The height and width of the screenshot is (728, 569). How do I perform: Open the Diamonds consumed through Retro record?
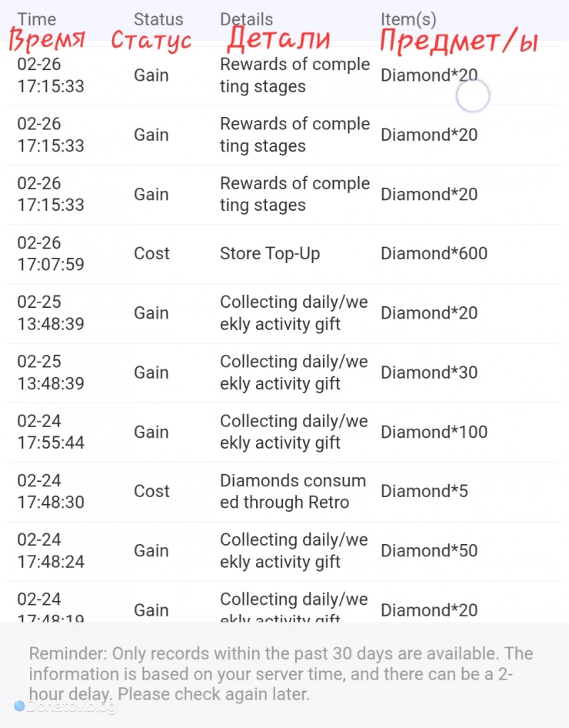point(292,491)
